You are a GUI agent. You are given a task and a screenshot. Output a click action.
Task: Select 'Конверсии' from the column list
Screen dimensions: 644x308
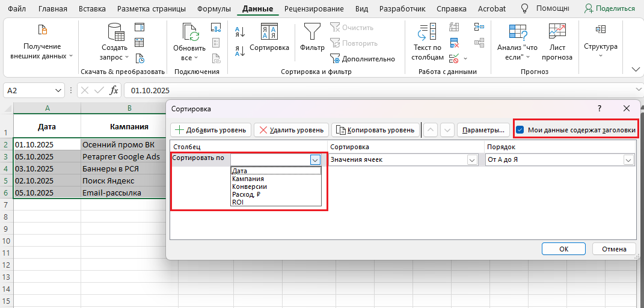click(x=249, y=186)
